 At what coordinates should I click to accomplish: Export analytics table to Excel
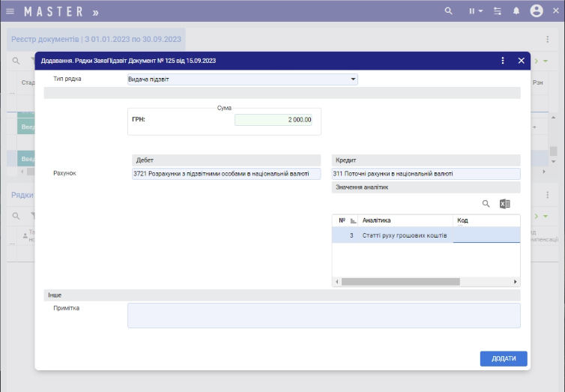coord(505,204)
